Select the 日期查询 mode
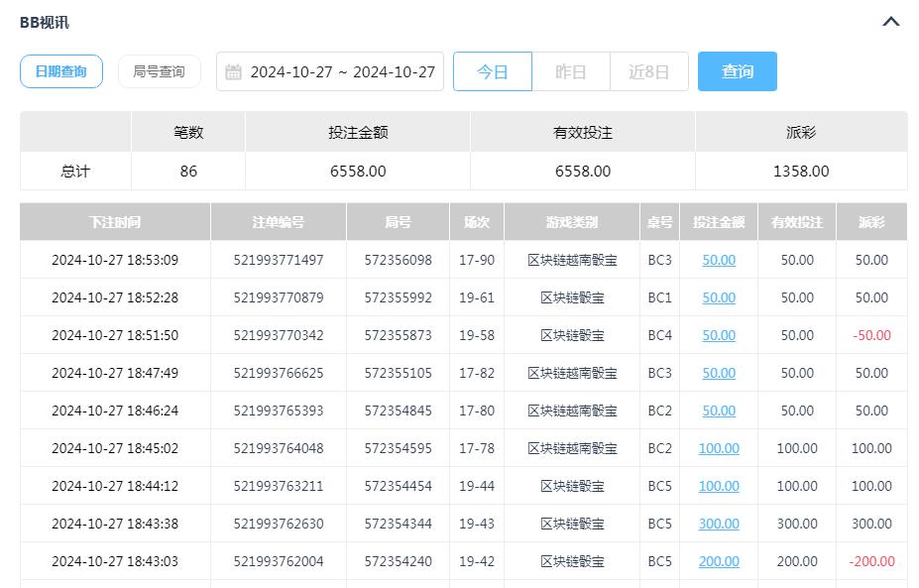This screenshot has height=588, width=919. [x=60, y=70]
